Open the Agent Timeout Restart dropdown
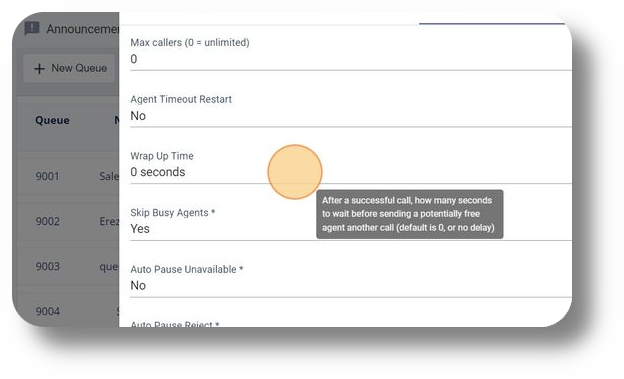This screenshot has width=624, height=379. pyautogui.click(x=351, y=116)
